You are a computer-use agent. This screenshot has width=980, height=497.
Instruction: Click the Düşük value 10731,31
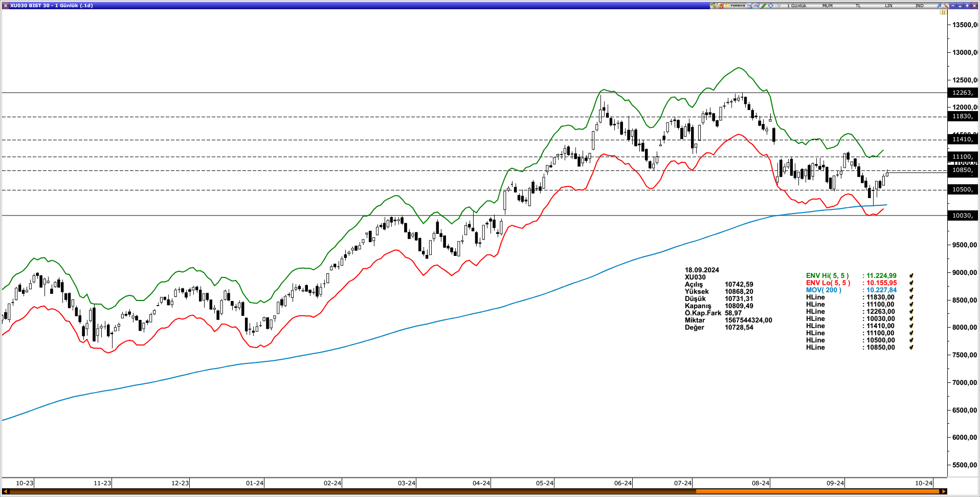(x=739, y=299)
